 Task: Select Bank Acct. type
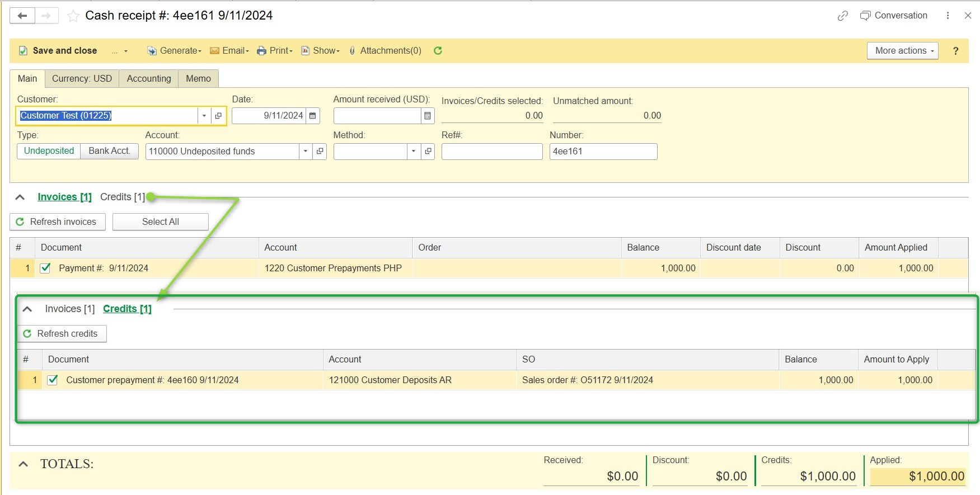110,151
